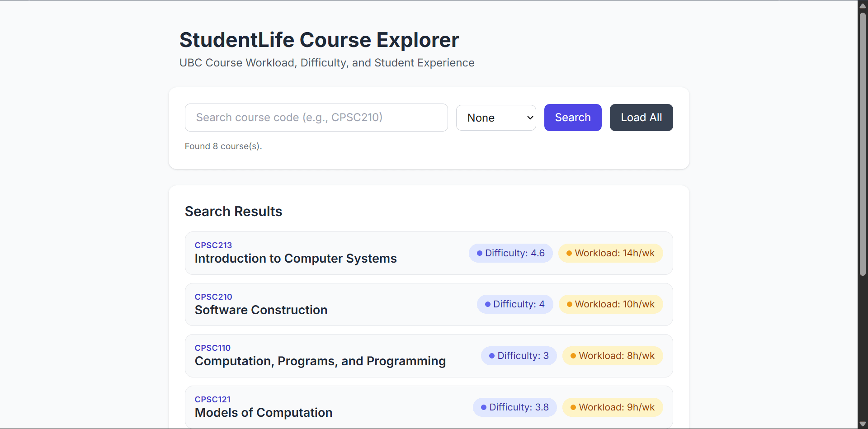This screenshot has width=868, height=429.
Task: Click the StudentLife Course Explorer heading
Action: tap(319, 40)
